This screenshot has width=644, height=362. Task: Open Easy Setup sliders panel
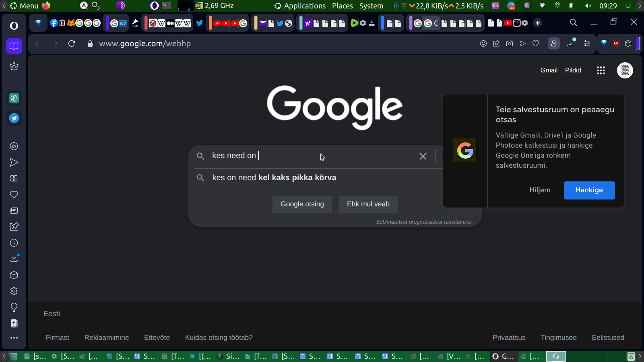point(587,43)
